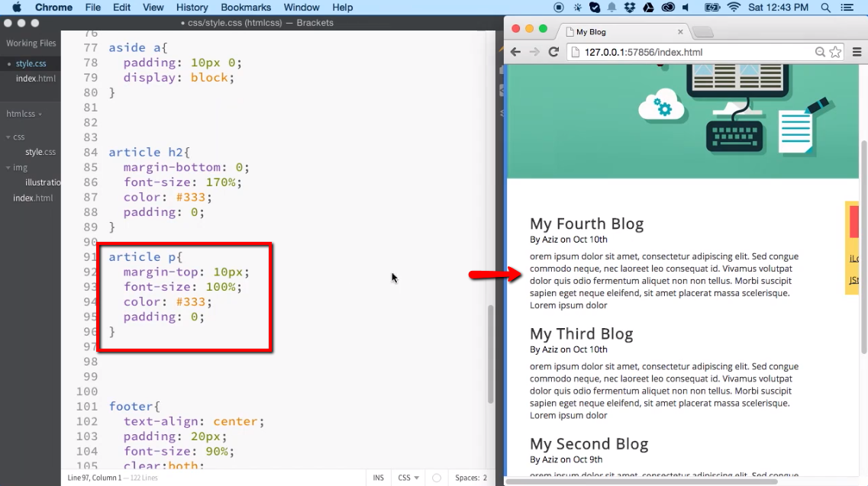The height and width of the screenshot is (486, 868).
Task: Open Chrome's hamburger menu
Action: coord(857,52)
